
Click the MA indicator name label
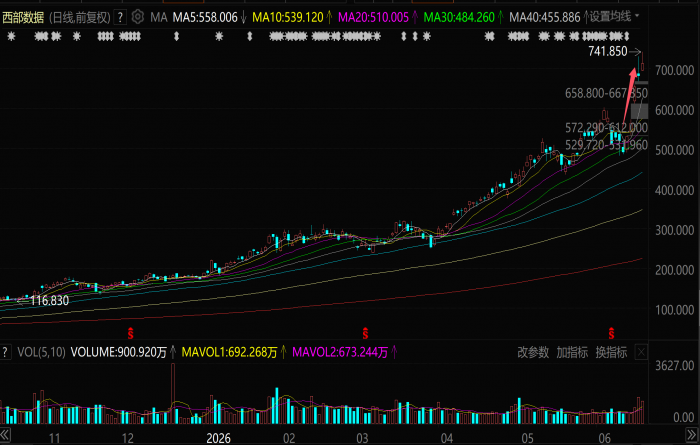tap(158, 17)
